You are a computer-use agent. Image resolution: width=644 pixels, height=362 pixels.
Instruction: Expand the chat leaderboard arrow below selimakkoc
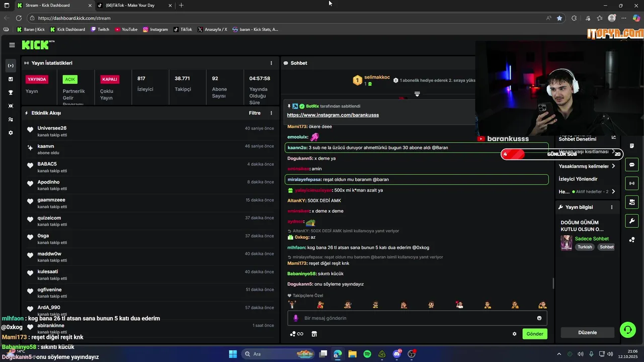417,94
